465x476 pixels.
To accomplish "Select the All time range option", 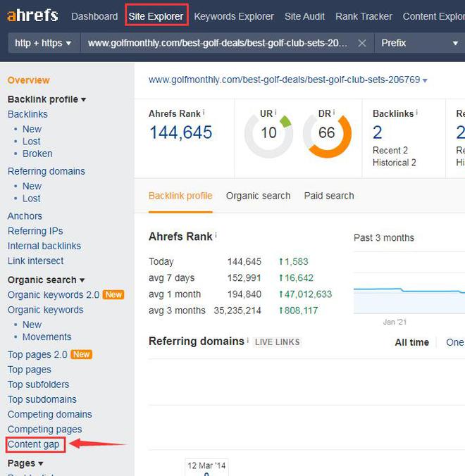I will 411,342.
